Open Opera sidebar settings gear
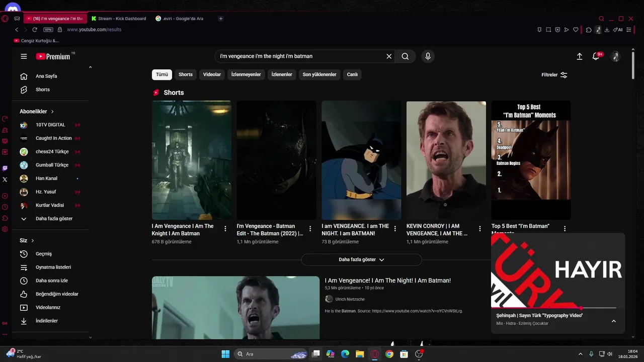Image resolution: width=644 pixels, height=362 pixels. click(5, 229)
